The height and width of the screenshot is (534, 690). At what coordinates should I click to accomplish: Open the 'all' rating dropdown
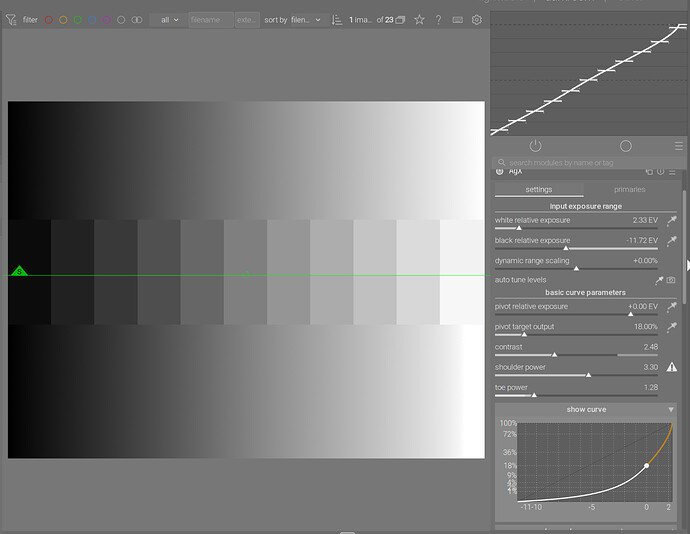[x=168, y=20]
